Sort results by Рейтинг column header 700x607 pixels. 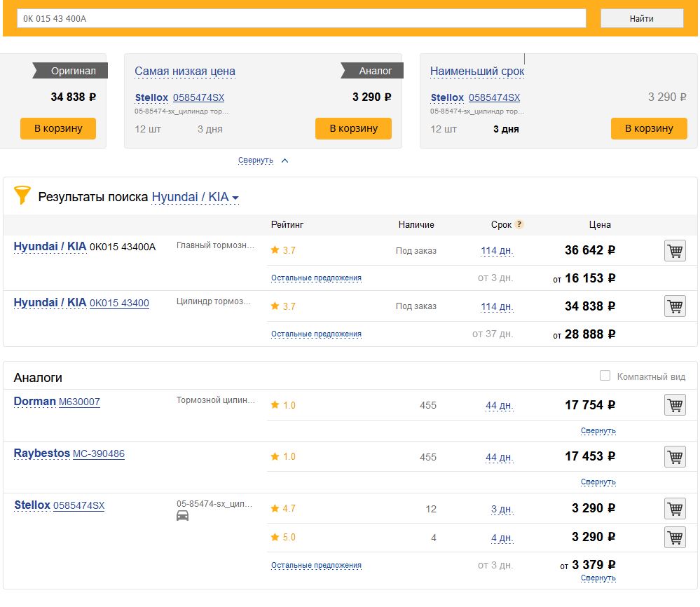coord(287,225)
